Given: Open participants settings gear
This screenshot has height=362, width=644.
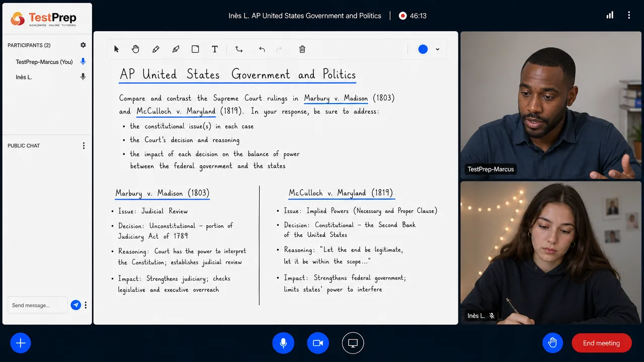Looking at the screenshot, I should coord(83,45).
